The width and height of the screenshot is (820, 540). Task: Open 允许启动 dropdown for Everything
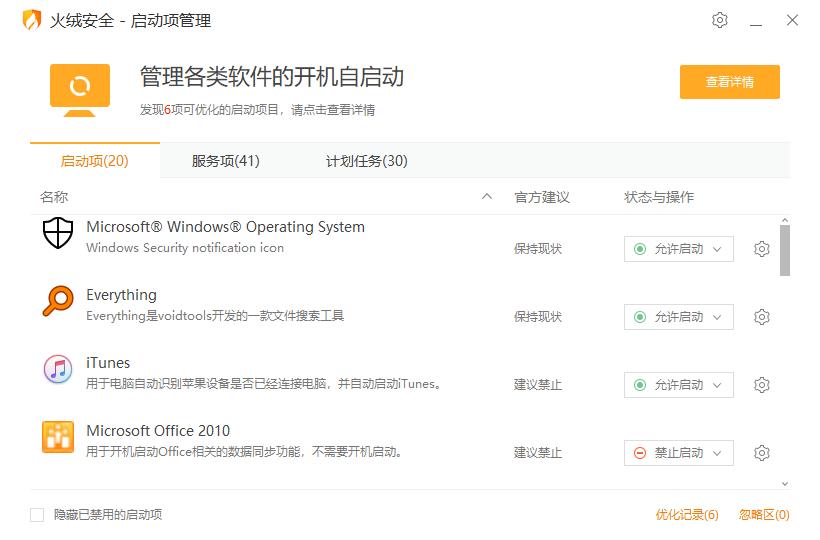pos(678,317)
